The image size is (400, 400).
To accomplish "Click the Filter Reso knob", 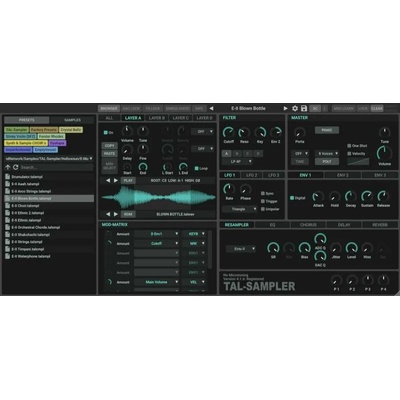I will coord(244,133).
